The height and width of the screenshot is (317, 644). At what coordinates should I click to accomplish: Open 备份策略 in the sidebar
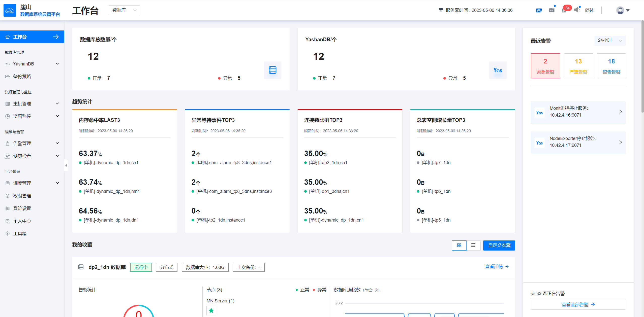tap(22, 77)
